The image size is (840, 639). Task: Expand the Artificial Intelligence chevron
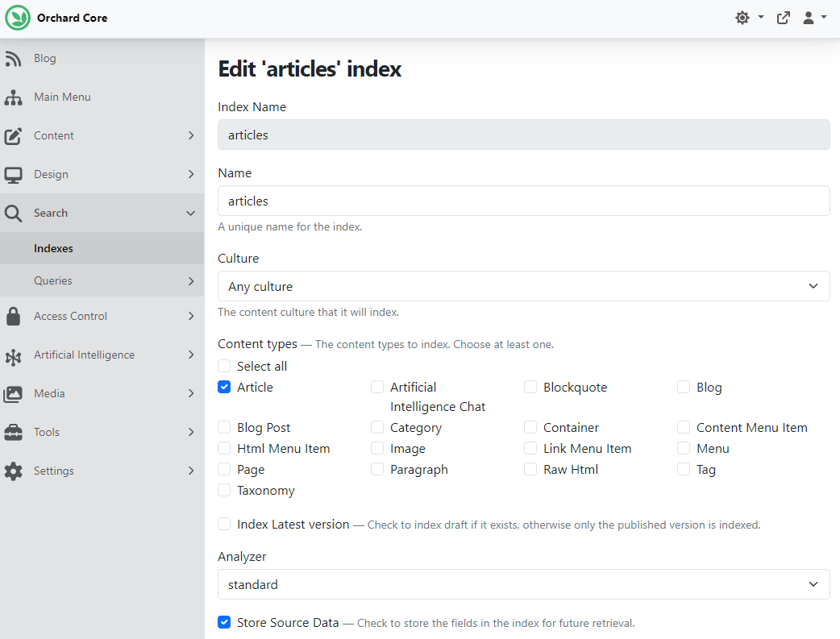[191, 355]
